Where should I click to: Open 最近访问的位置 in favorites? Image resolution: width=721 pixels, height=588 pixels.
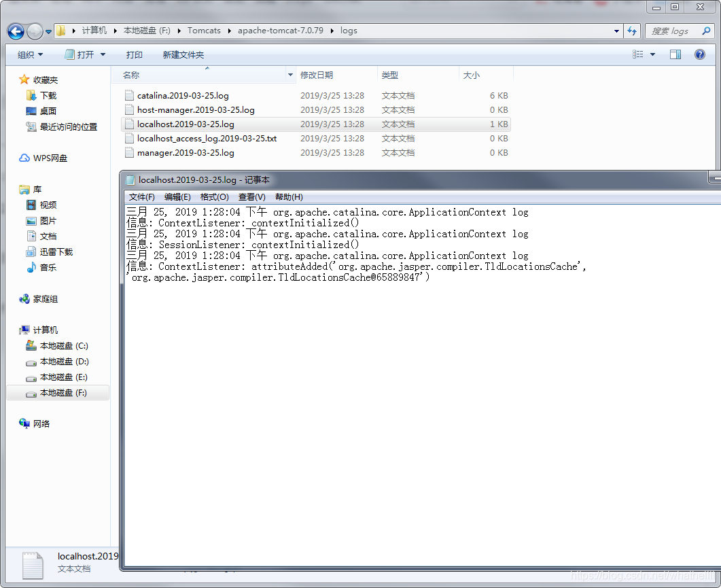pos(69,127)
